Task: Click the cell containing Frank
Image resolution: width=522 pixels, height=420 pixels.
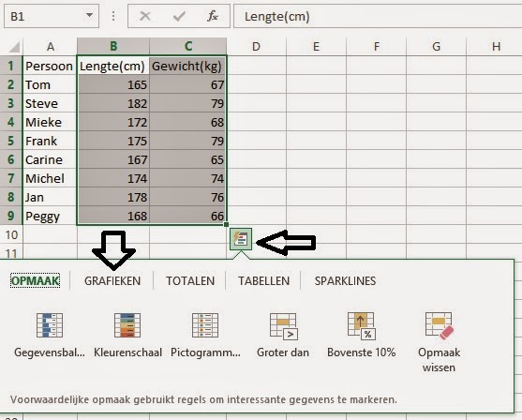Action: 50,141
